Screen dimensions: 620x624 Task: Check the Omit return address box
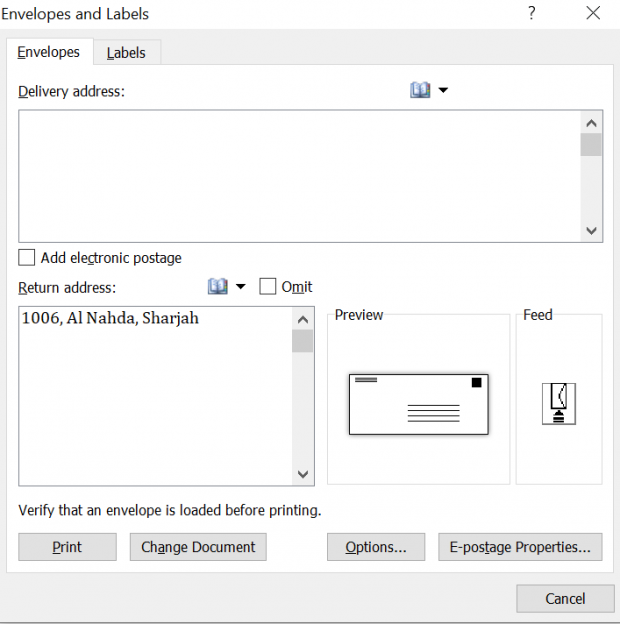coord(268,287)
